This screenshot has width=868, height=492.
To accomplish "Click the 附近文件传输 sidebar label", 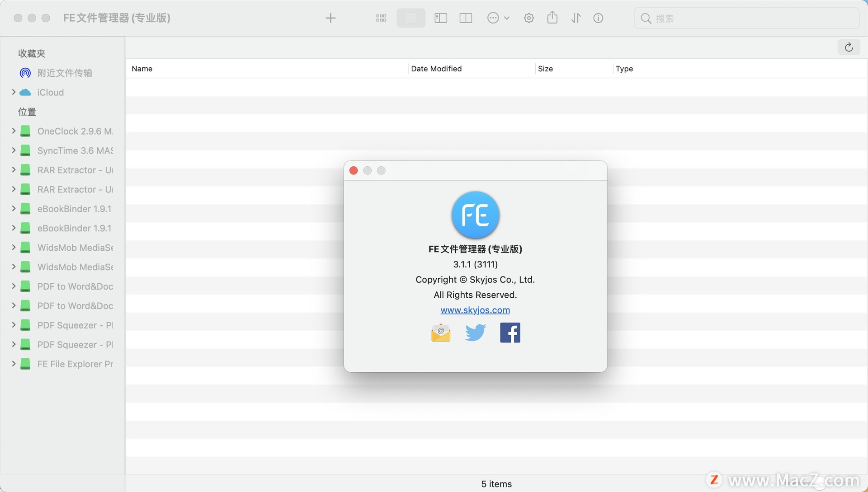I will (65, 73).
